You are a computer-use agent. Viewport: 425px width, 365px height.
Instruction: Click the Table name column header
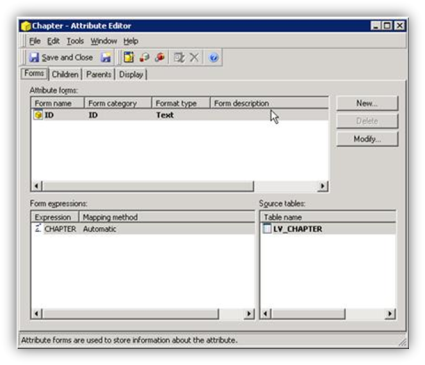coord(328,217)
